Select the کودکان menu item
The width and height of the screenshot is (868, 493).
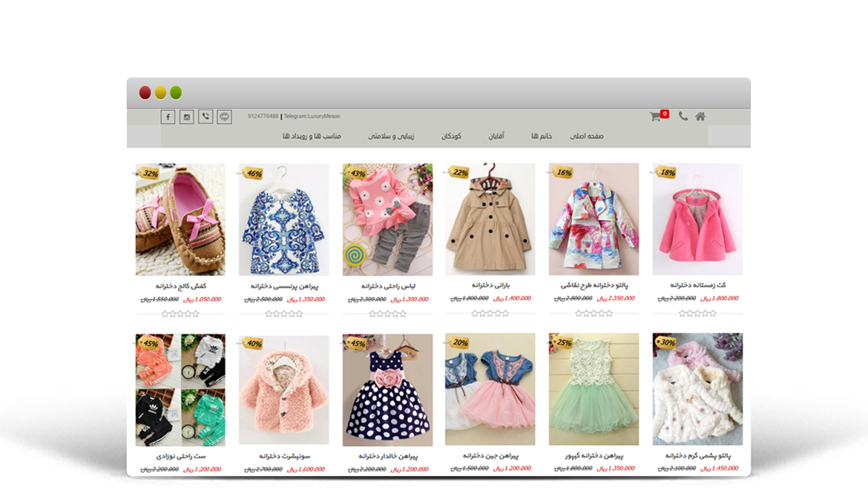click(451, 136)
